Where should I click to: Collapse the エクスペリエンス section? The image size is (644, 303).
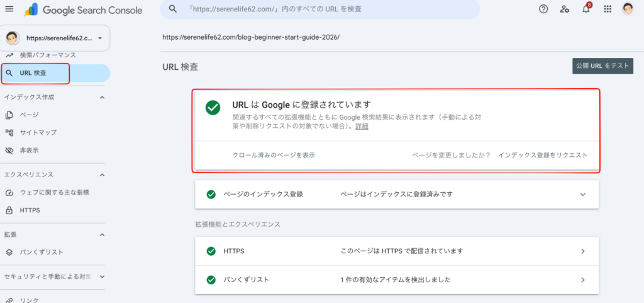click(x=103, y=174)
